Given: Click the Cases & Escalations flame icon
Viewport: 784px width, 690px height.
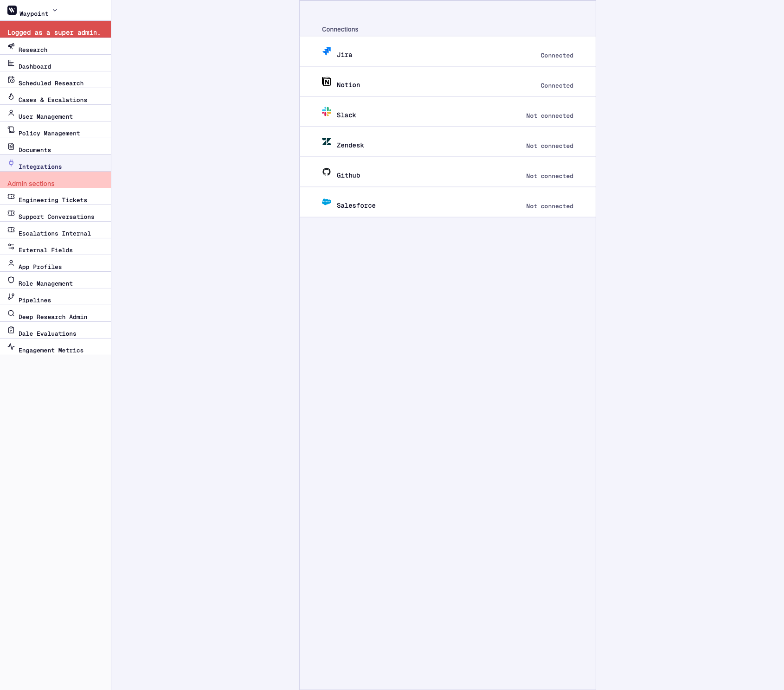Looking at the screenshot, I should pos(11,96).
